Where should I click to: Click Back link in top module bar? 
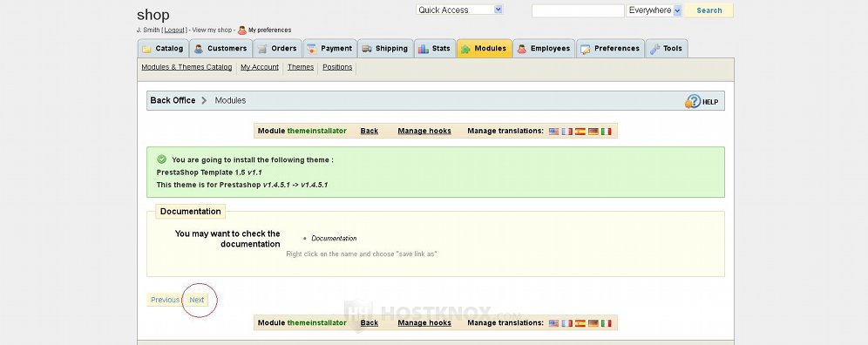click(x=370, y=132)
